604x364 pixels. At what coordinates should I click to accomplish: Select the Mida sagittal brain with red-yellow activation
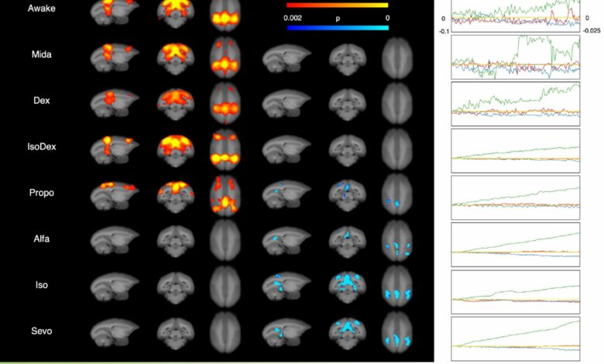coord(115,58)
